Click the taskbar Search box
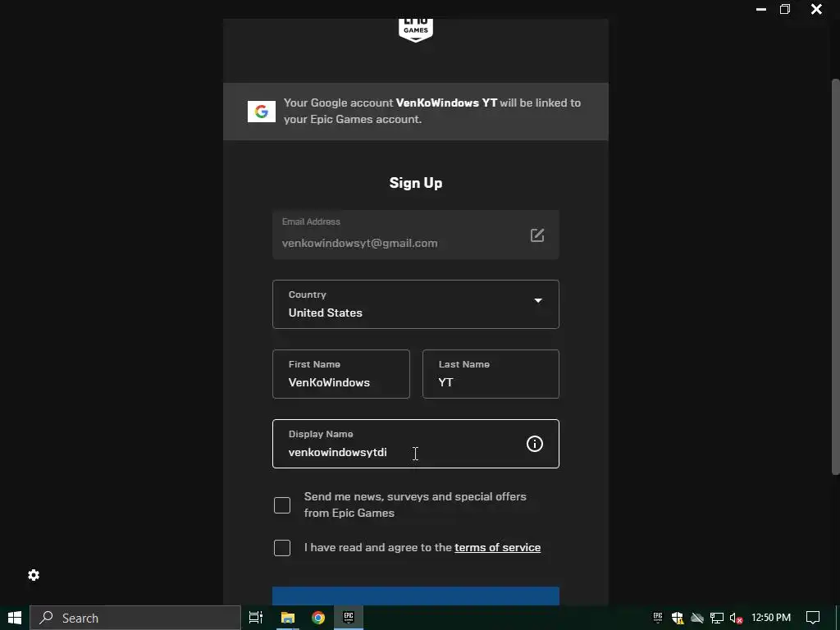Viewport: 840px width, 630px height. [135, 618]
